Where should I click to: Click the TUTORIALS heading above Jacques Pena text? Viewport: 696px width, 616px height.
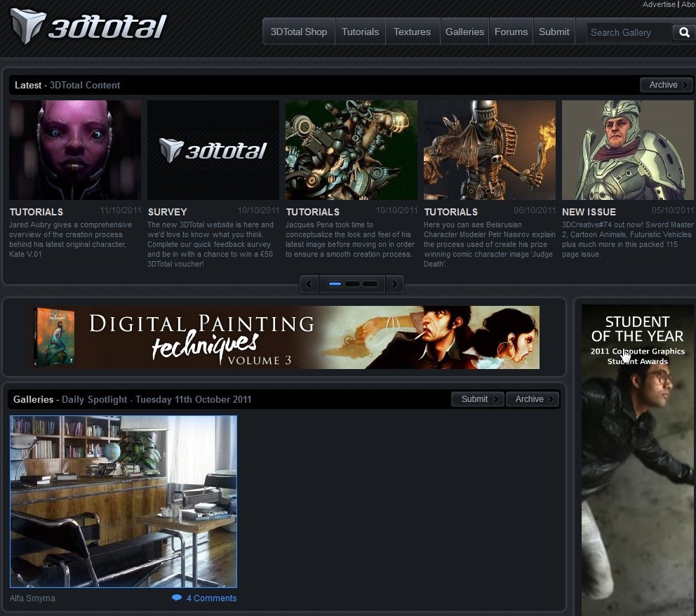[x=312, y=212]
